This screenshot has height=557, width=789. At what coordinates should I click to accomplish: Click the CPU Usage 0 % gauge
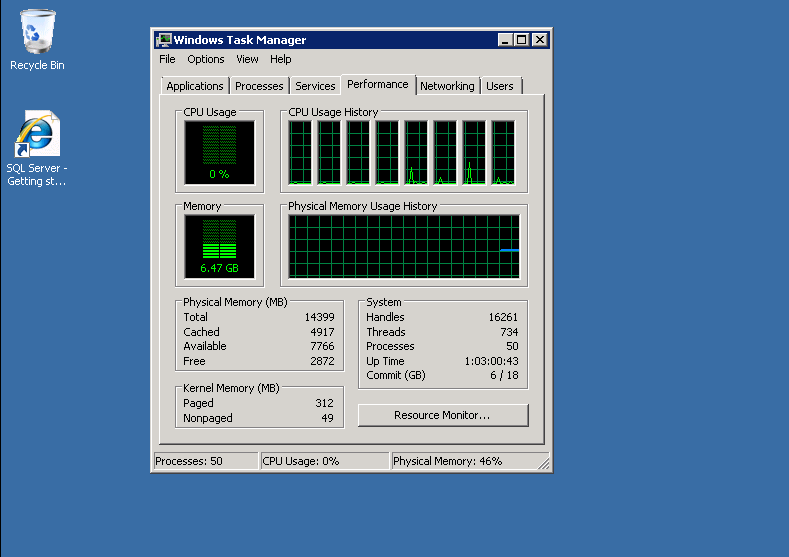[219, 153]
